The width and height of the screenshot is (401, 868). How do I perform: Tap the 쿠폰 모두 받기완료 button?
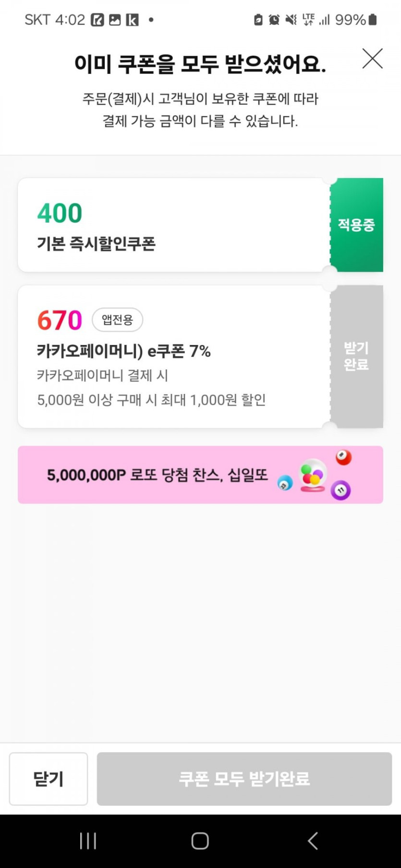click(244, 779)
